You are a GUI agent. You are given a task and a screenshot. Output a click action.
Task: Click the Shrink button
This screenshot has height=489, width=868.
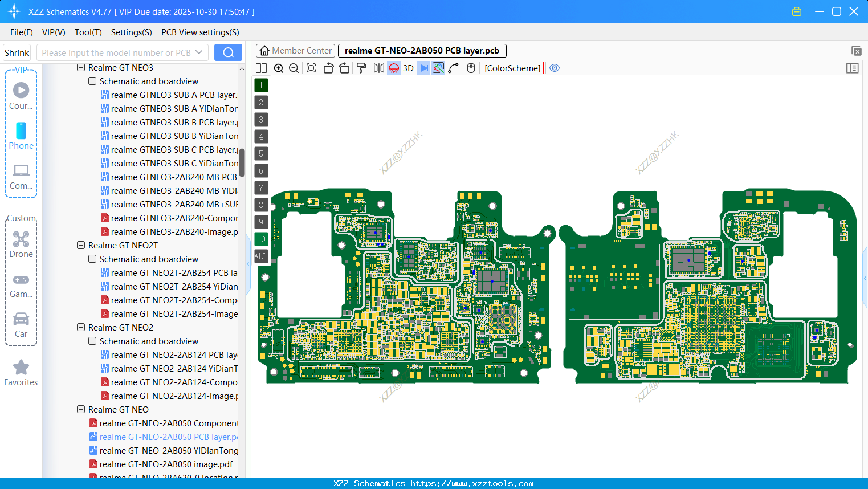pos(17,53)
